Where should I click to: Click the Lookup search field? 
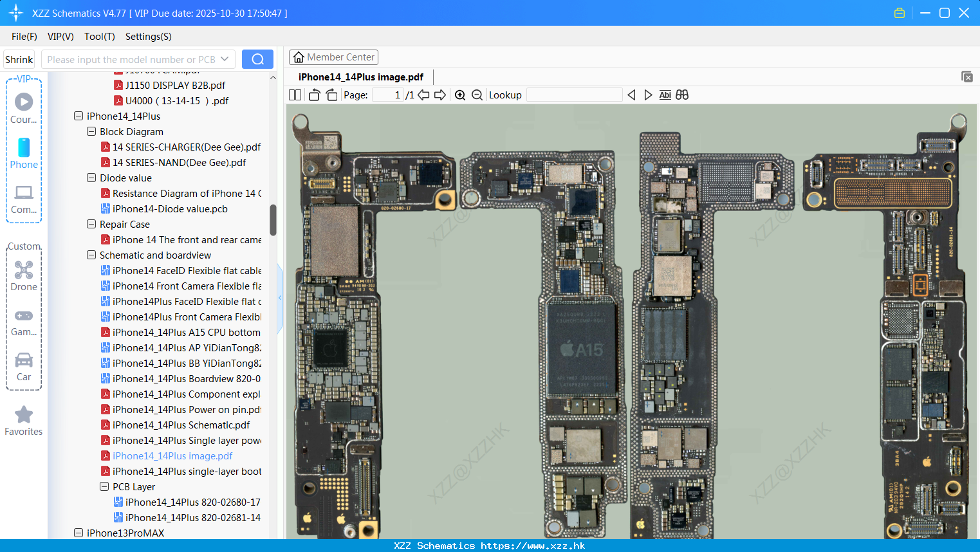(x=574, y=95)
